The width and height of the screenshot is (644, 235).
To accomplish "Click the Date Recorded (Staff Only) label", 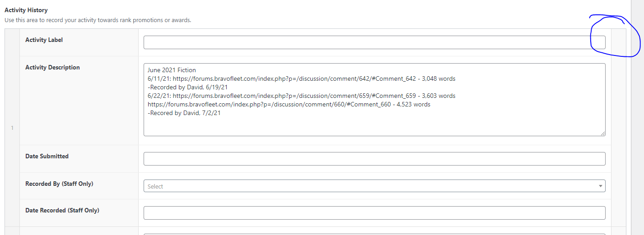I will point(62,211).
